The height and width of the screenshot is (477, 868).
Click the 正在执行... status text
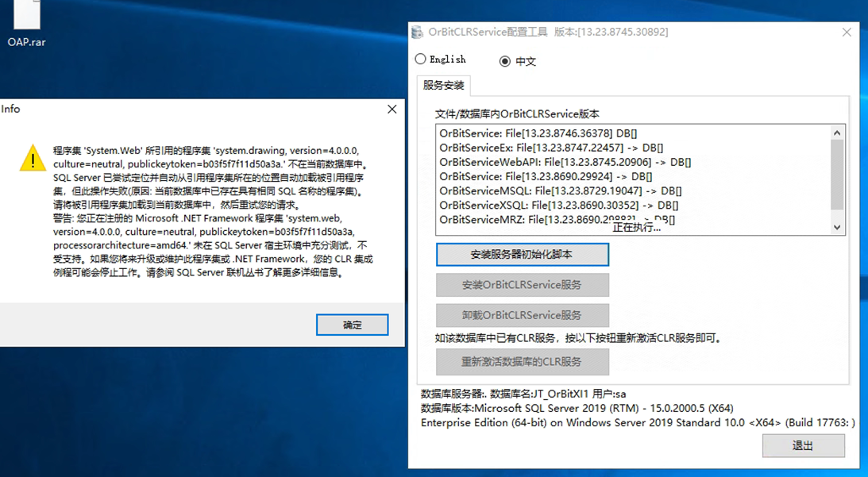pyautogui.click(x=637, y=228)
